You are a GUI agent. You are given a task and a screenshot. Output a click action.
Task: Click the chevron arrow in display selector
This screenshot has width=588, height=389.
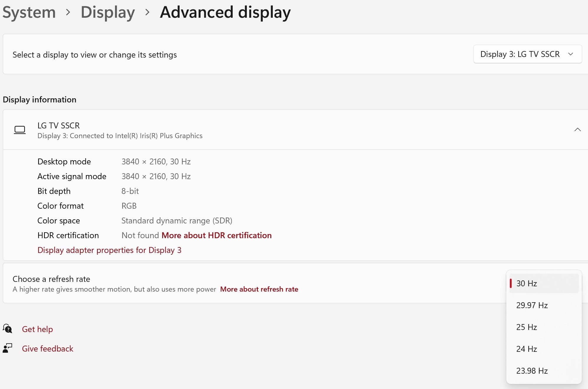coord(571,54)
